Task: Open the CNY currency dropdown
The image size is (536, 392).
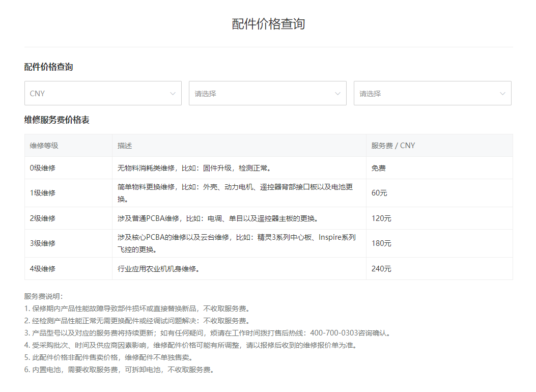Action: (x=103, y=93)
